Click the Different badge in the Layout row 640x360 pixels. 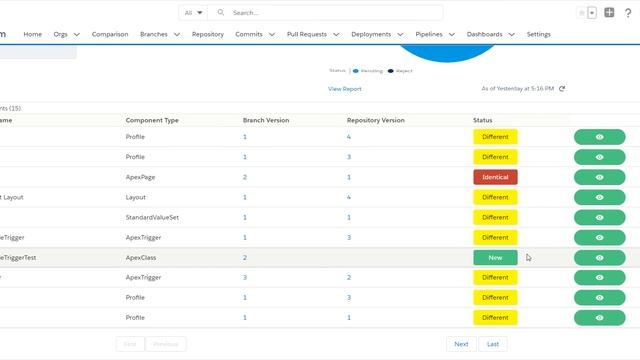[x=495, y=197]
